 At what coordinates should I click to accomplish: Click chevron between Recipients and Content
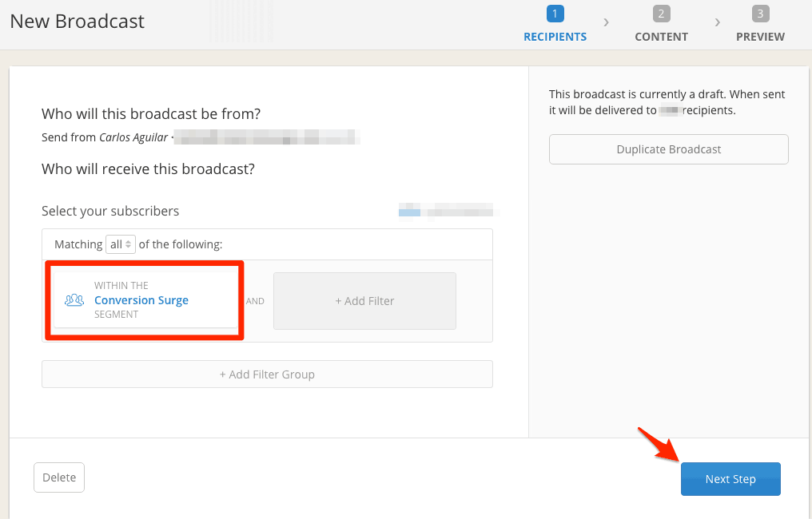pyautogui.click(x=607, y=22)
